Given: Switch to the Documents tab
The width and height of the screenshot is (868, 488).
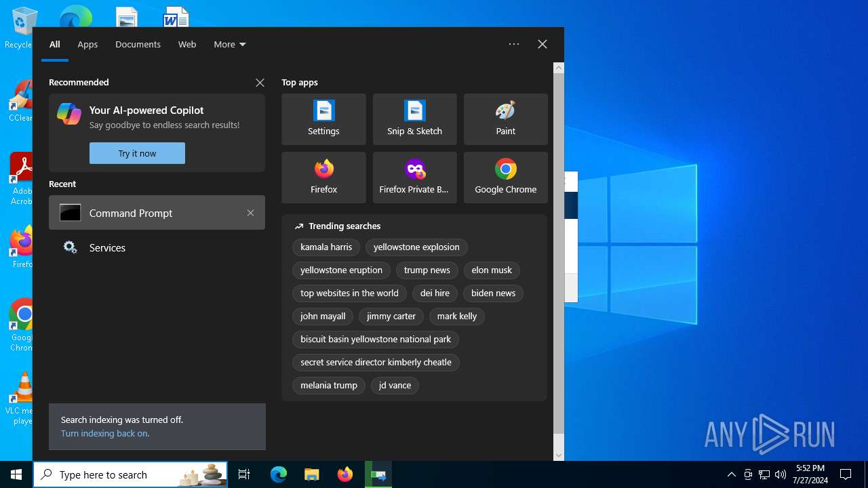Looking at the screenshot, I should pos(138,44).
